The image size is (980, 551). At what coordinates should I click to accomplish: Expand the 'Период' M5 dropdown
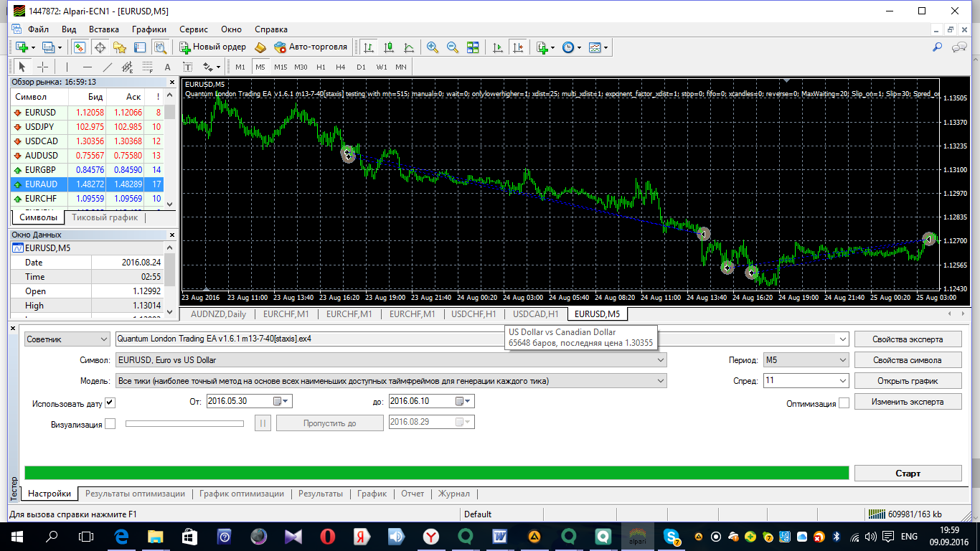(x=806, y=360)
